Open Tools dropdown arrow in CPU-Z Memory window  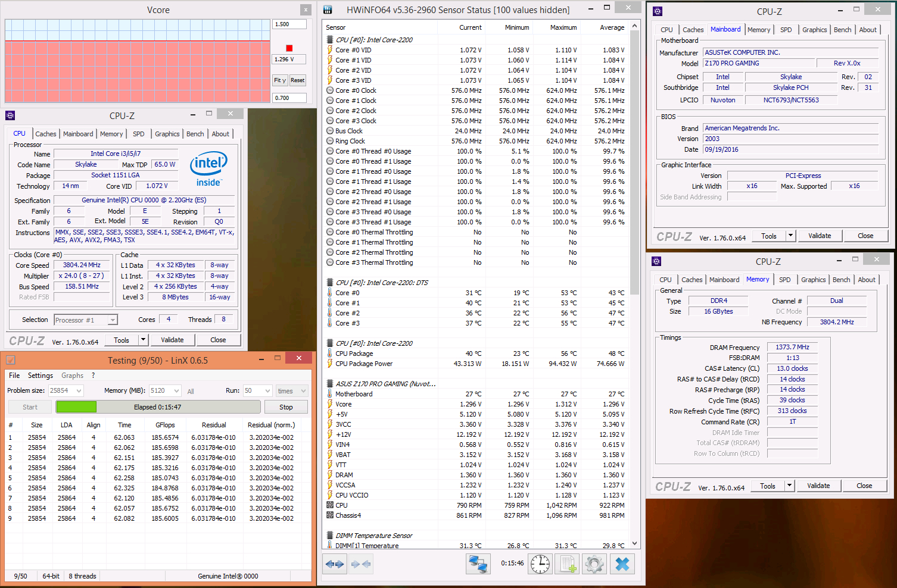click(789, 486)
